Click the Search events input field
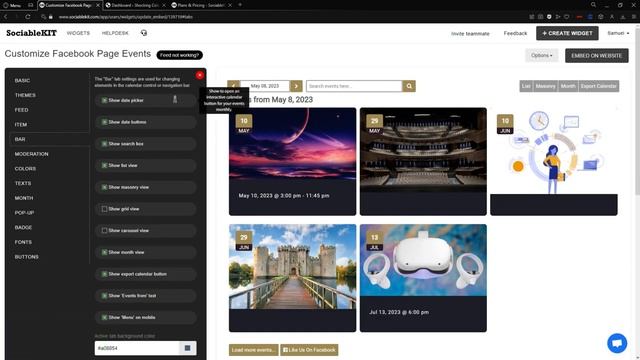This screenshot has height=360, width=640. pyautogui.click(x=354, y=86)
